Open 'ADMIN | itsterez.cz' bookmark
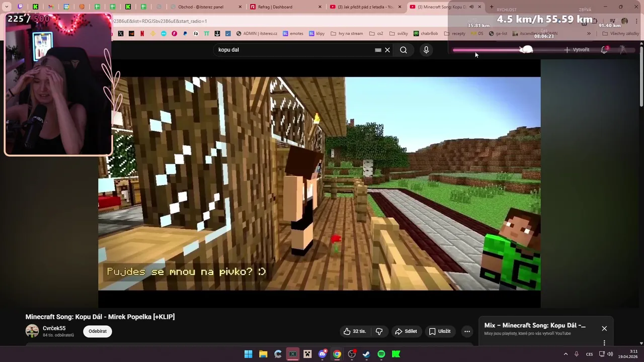This screenshot has height=362, width=644. 256,34
